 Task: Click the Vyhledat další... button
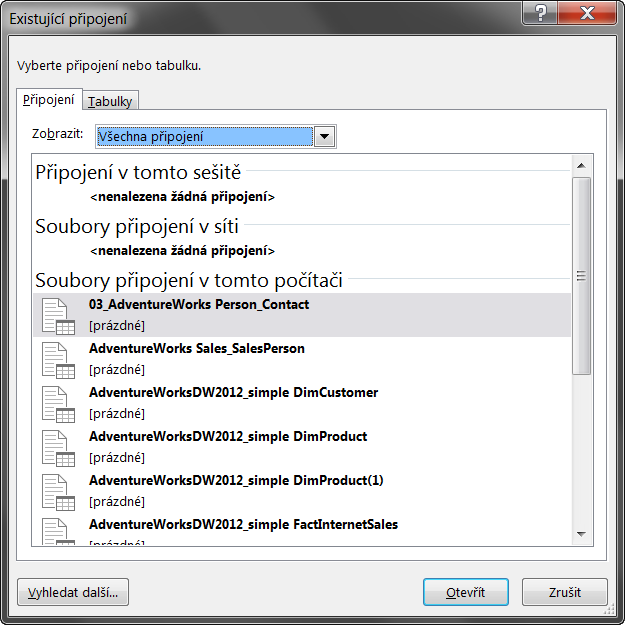tap(73, 592)
